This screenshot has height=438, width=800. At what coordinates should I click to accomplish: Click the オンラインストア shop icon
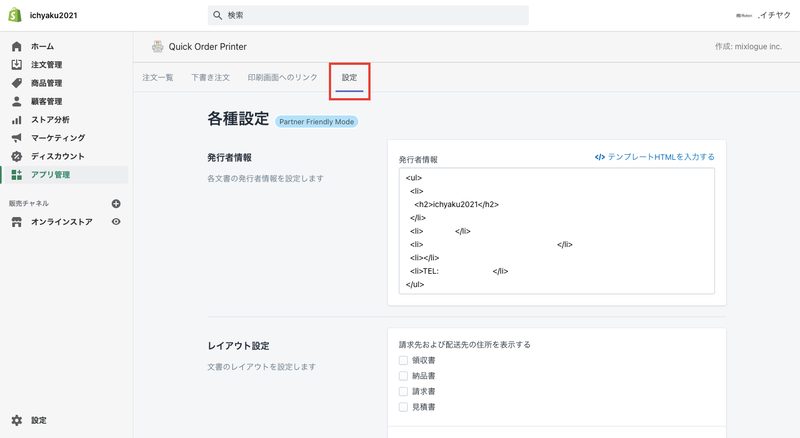(x=17, y=222)
